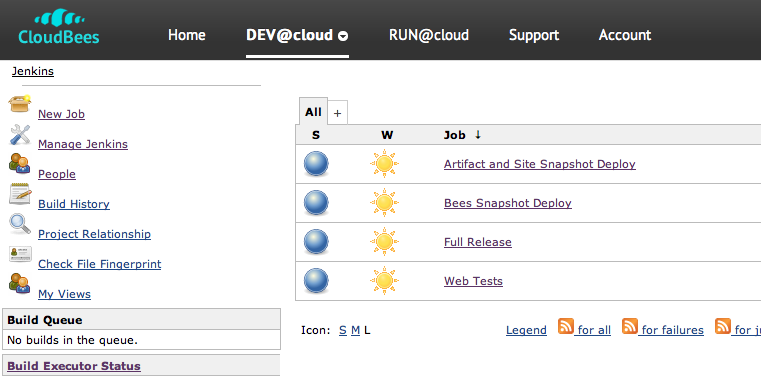Go to Home in top navigation
This screenshot has height=388, width=761.
(x=187, y=35)
